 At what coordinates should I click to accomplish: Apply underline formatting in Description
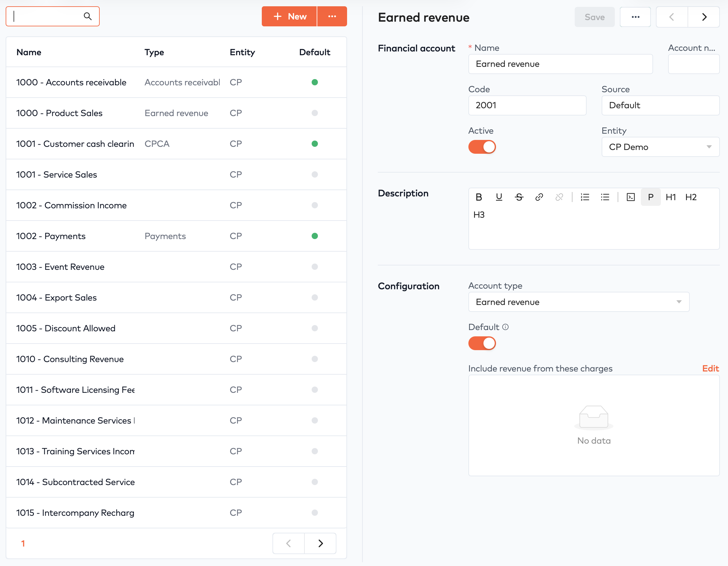(x=499, y=197)
